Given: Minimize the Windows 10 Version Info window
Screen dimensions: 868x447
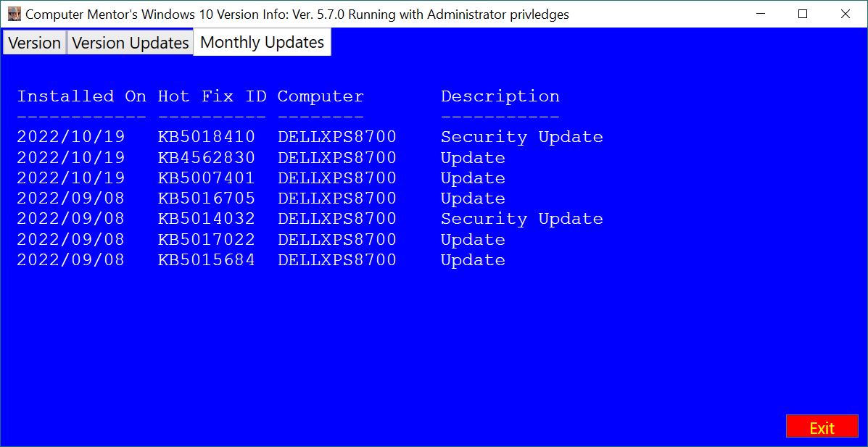Looking at the screenshot, I should pyautogui.click(x=761, y=14).
